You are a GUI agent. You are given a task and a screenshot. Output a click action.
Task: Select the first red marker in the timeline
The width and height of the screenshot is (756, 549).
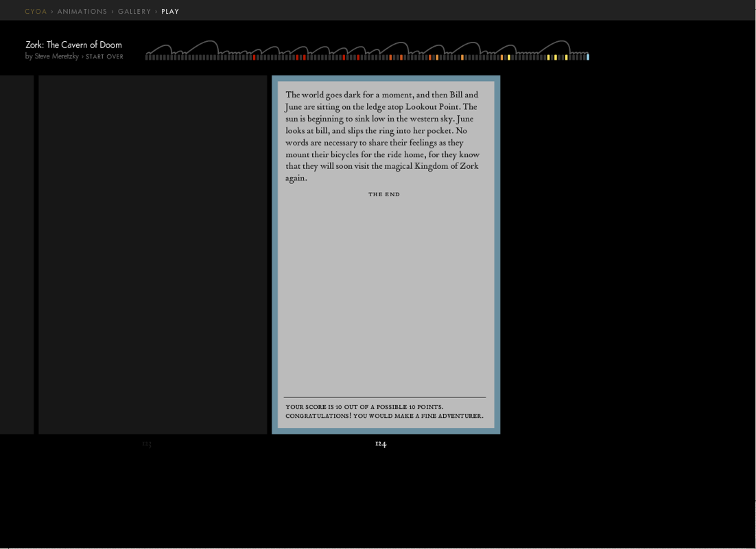(x=255, y=58)
